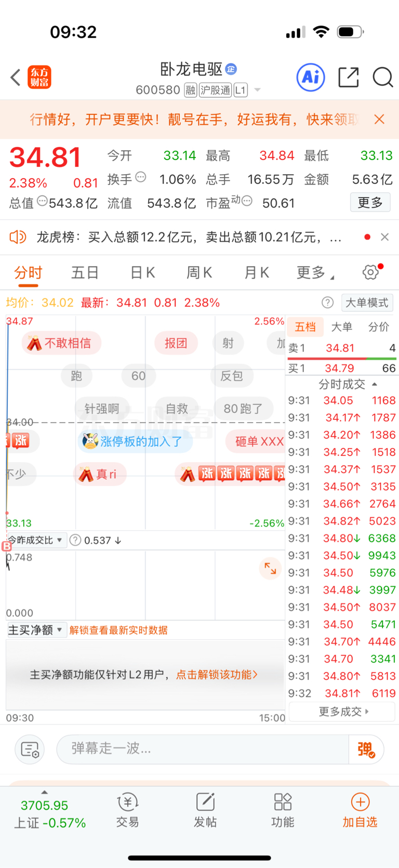
Task: Tap the info icon beside 市盈动
Action: pos(247,201)
